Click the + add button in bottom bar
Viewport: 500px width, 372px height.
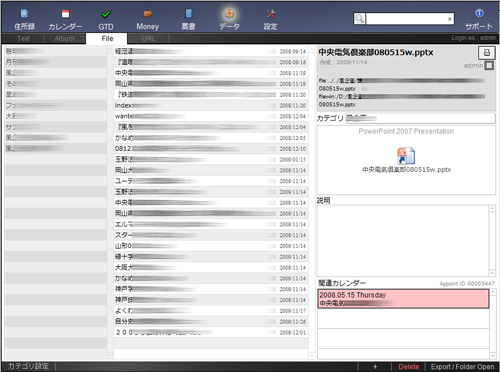pos(375,366)
